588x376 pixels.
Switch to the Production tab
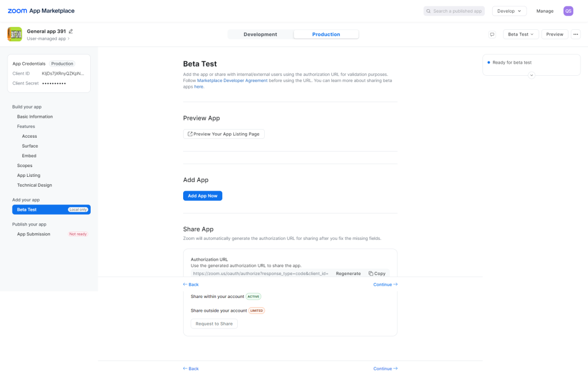pyautogui.click(x=326, y=34)
